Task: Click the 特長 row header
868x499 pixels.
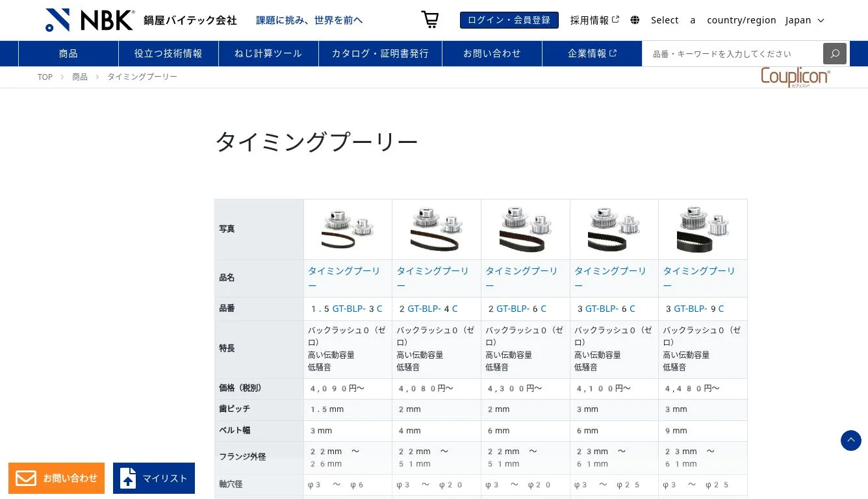Action: pos(259,349)
